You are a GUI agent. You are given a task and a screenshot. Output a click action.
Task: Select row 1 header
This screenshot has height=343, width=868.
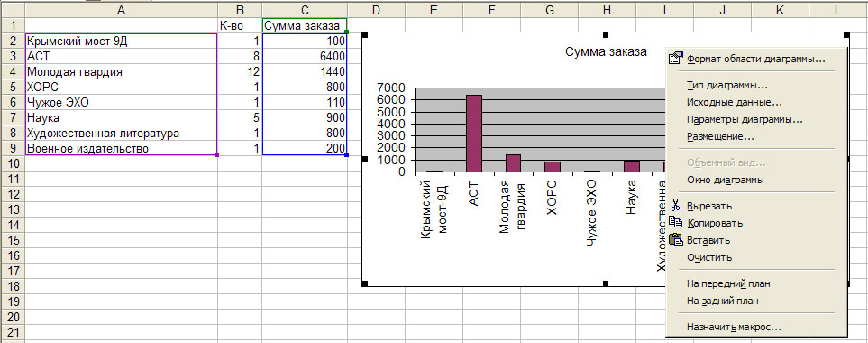point(13,25)
